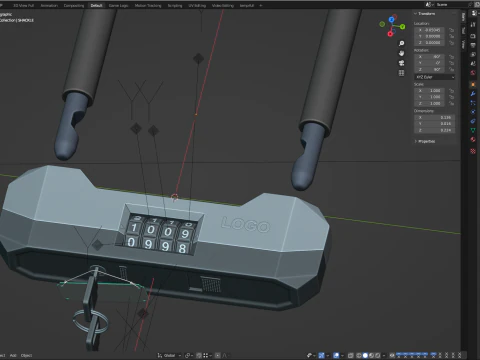Select wireframe viewport shading mode
The image size is (480, 360).
[359, 355]
